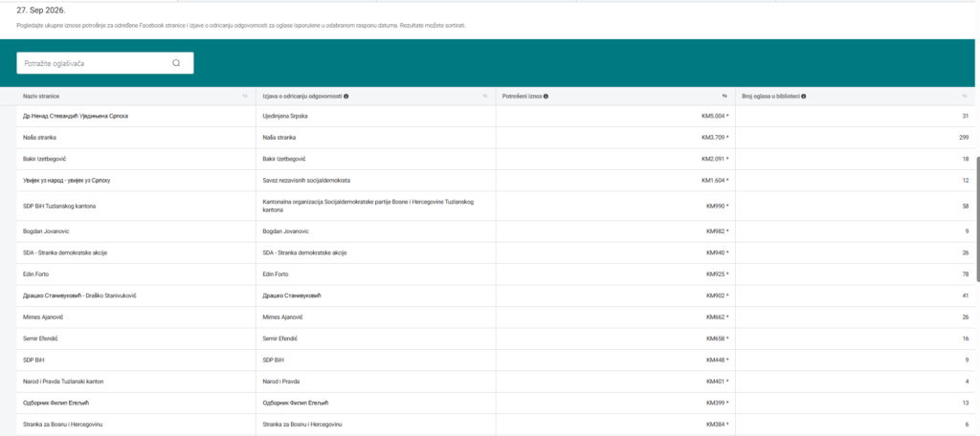Open info icon next to Potrošeni iznos

pos(546,97)
